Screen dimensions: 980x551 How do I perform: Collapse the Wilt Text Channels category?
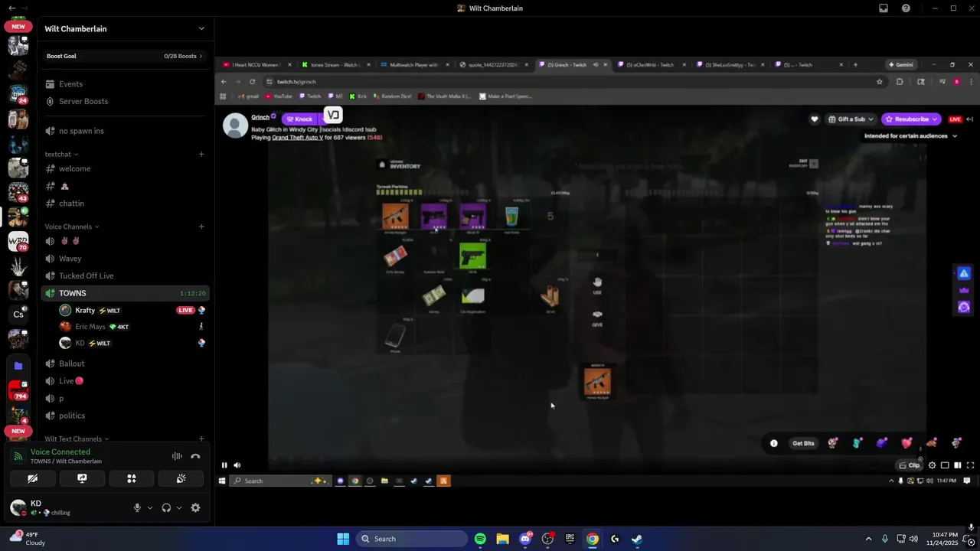pos(77,439)
